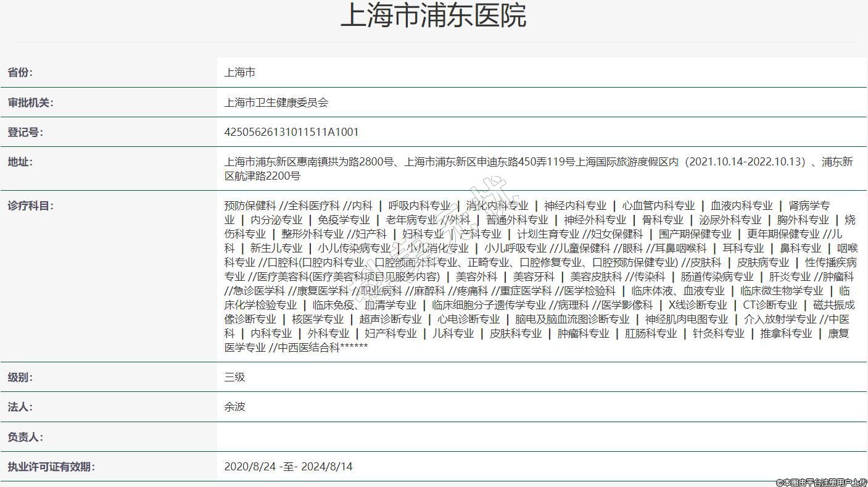Click 美容外科 entry
The height and width of the screenshot is (487, 868).
477,277
